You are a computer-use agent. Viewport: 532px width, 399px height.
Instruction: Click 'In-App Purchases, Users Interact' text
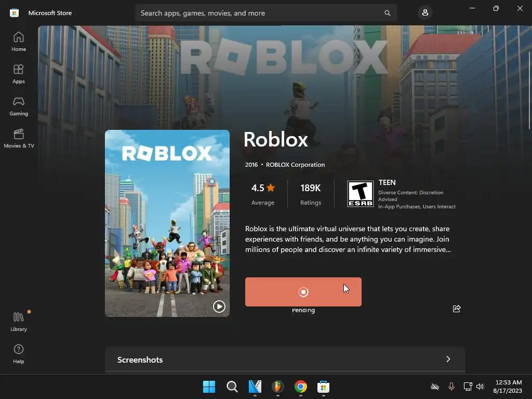click(417, 207)
